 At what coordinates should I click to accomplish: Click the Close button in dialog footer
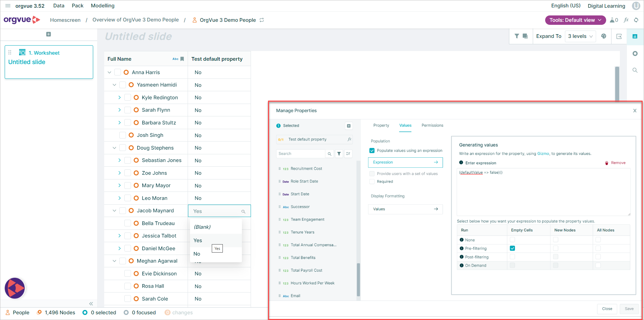click(x=607, y=309)
